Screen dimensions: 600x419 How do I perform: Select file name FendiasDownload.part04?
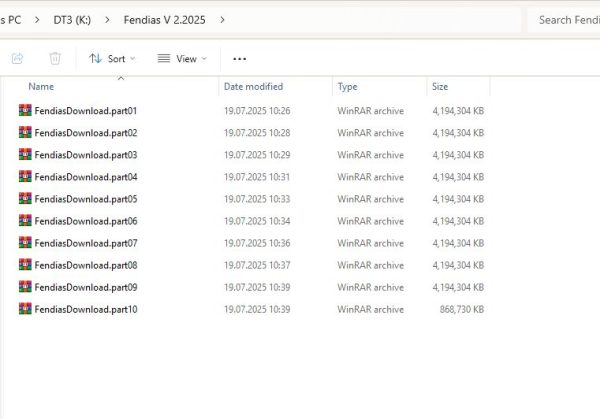[x=86, y=177]
